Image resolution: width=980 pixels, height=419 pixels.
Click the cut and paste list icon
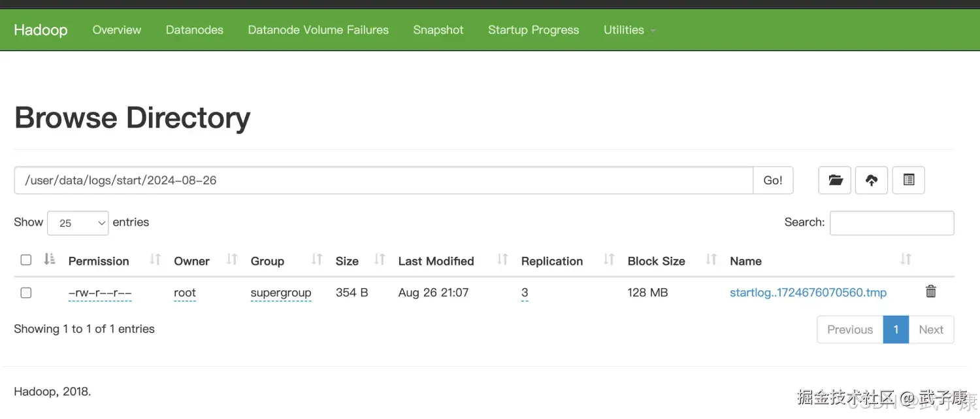click(908, 180)
